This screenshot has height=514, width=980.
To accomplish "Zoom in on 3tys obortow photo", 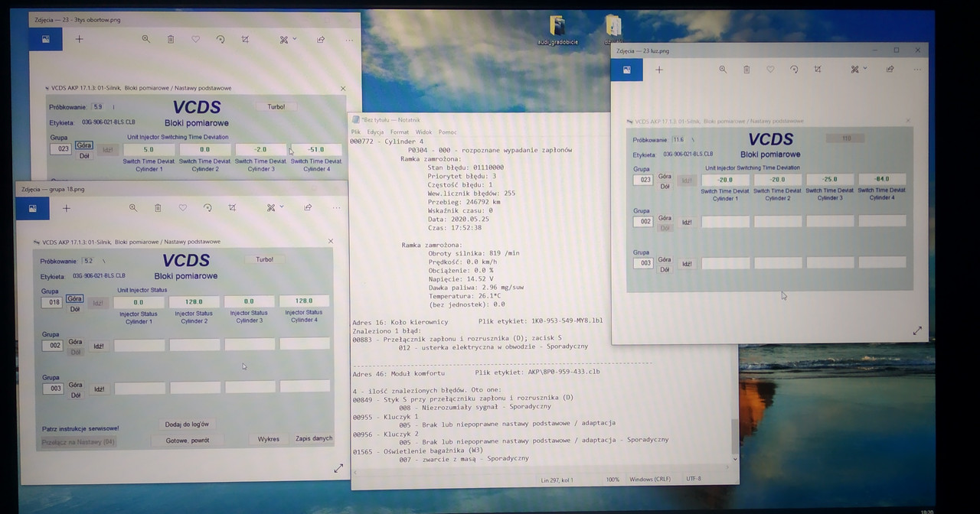I will point(145,39).
